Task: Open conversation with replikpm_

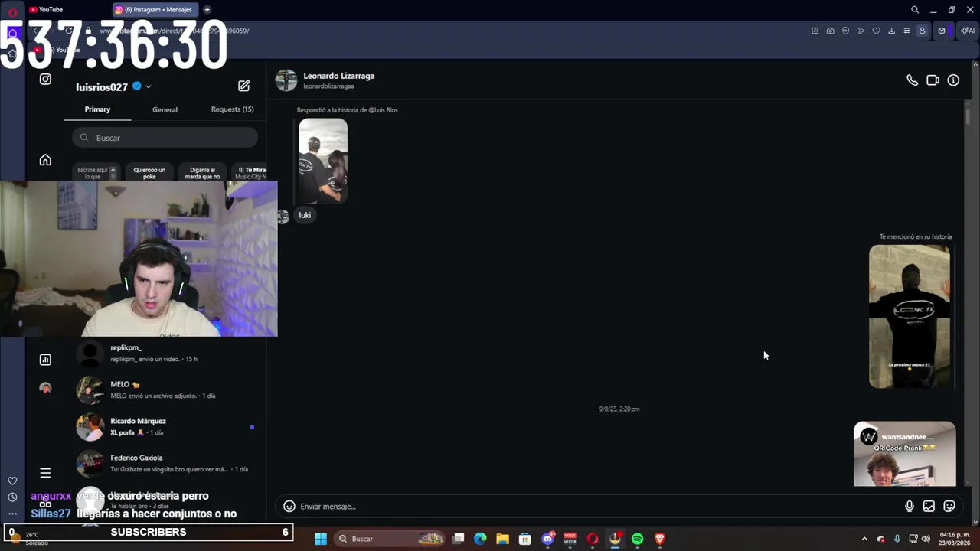Action: pyautogui.click(x=165, y=353)
